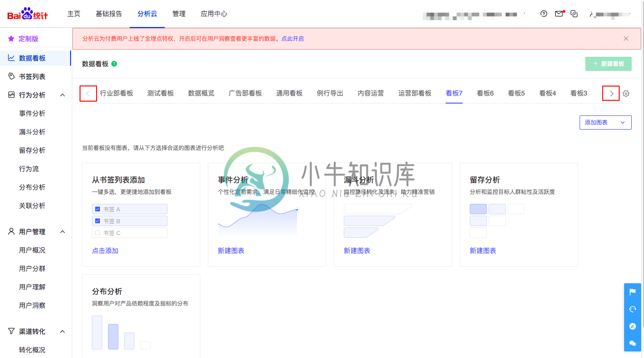Switch to the 例行导出 tab

point(330,93)
